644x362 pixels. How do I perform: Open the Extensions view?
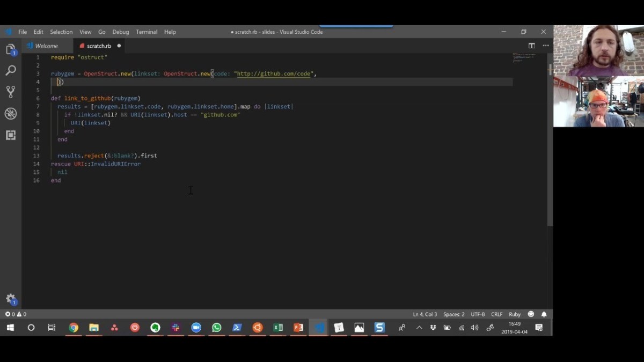click(x=11, y=135)
